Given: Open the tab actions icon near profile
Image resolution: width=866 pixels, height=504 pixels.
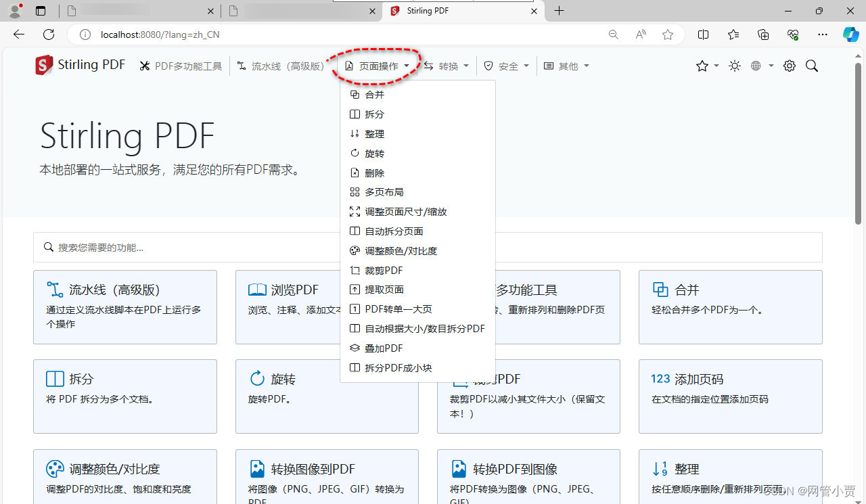Looking at the screenshot, I should click(x=41, y=11).
